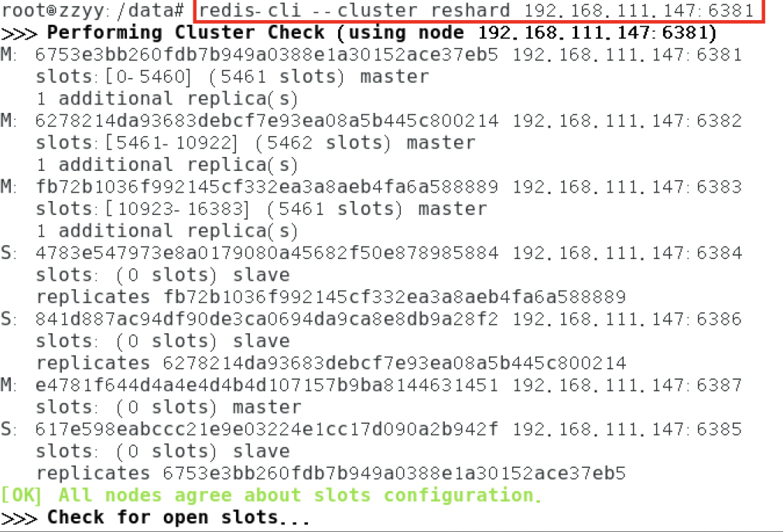Select slave node ID 617e598eabccc21e9e03224e1cc17d090a2b942f
This screenshot has width=783, height=532.
tap(267, 429)
